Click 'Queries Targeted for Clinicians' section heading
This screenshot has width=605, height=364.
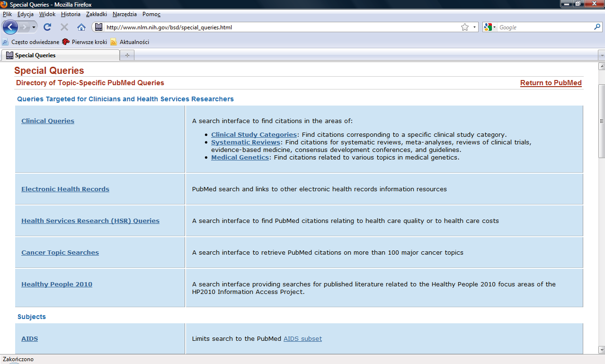point(125,99)
